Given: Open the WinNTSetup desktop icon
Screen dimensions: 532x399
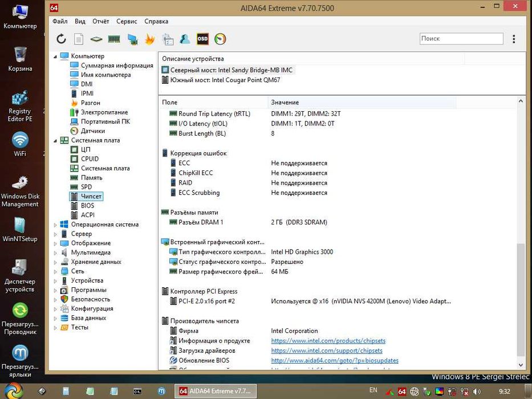Looking at the screenshot, I should coord(20,230).
